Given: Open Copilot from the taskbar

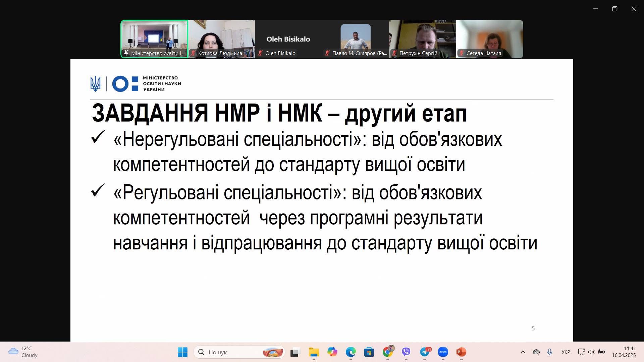Looking at the screenshot, I should (332, 352).
